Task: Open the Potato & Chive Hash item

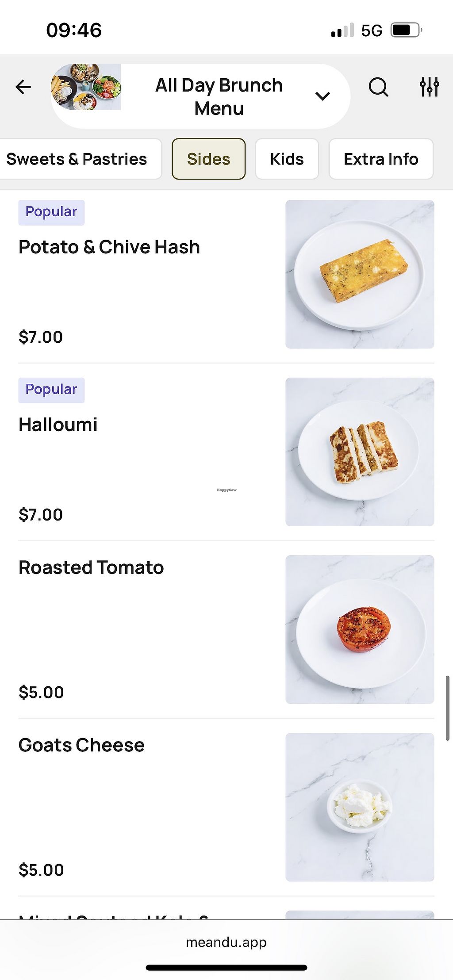Action: (x=109, y=247)
